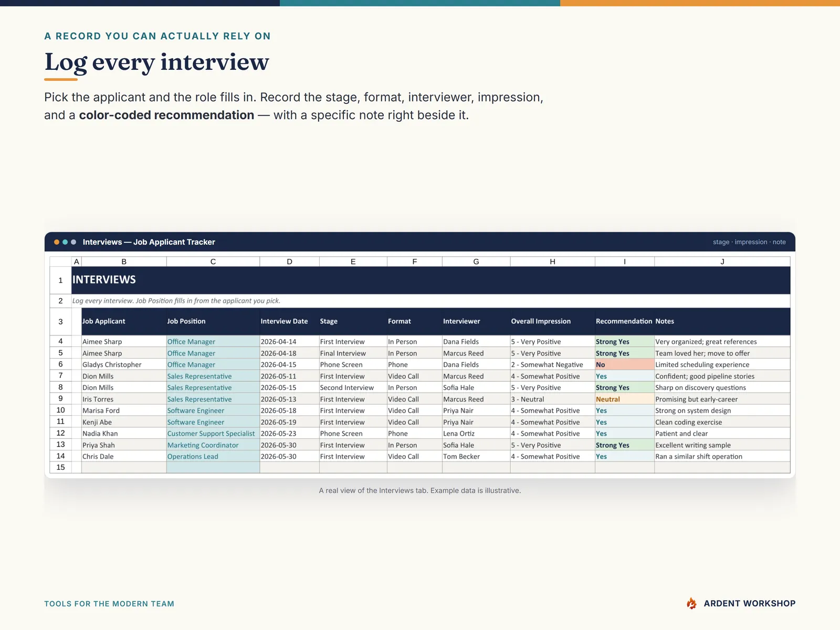The height and width of the screenshot is (630, 840).
Task: Select the Marisa Ford applicant cell
Action: point(124,411)
